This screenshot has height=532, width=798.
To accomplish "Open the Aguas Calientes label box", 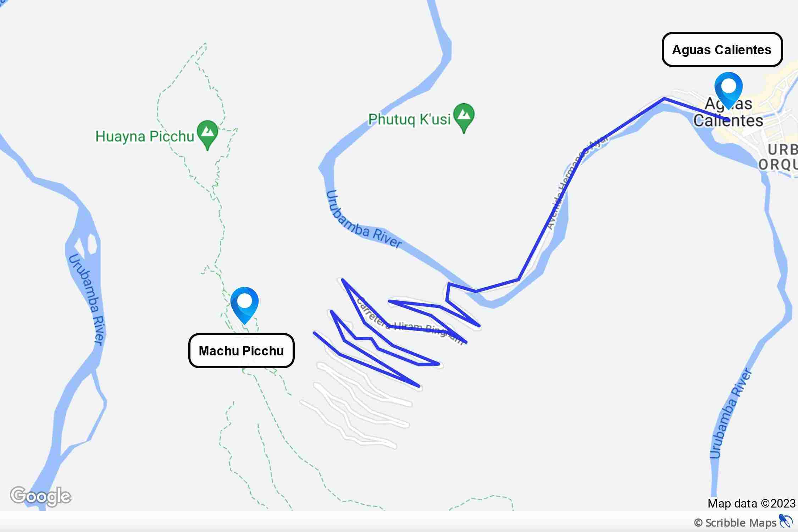I will (722, 50).
